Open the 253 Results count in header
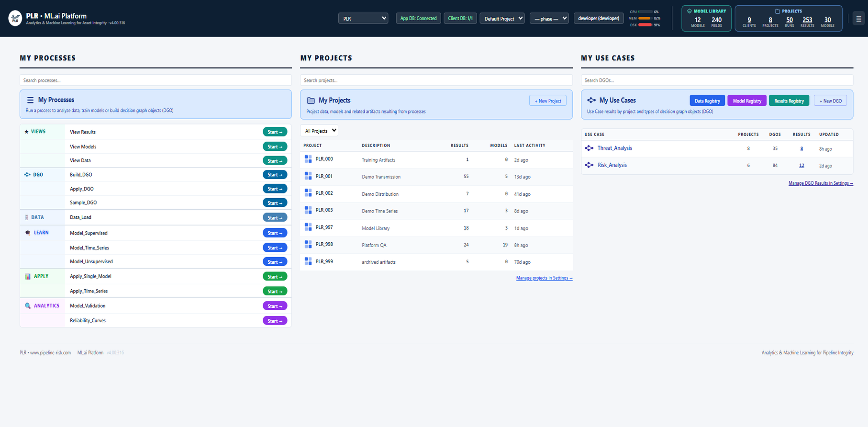Image resolution: width=868 pixels, height=427 pixels. point(807,20)
